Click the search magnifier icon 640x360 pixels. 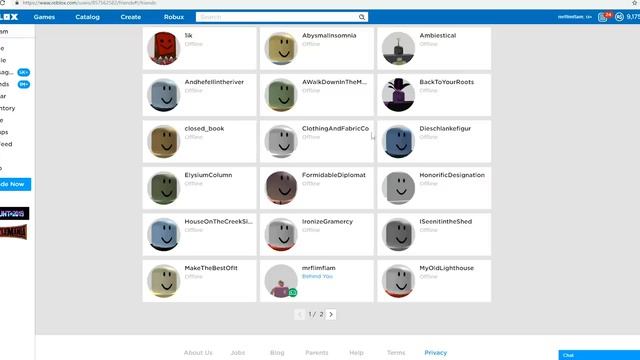[362, 17]
